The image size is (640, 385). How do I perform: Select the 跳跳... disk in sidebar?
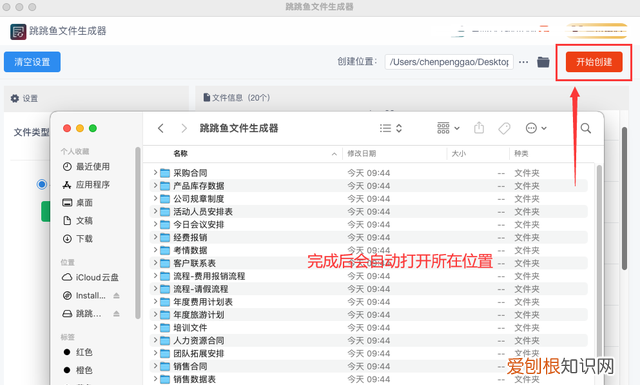(x=82, y=313)
